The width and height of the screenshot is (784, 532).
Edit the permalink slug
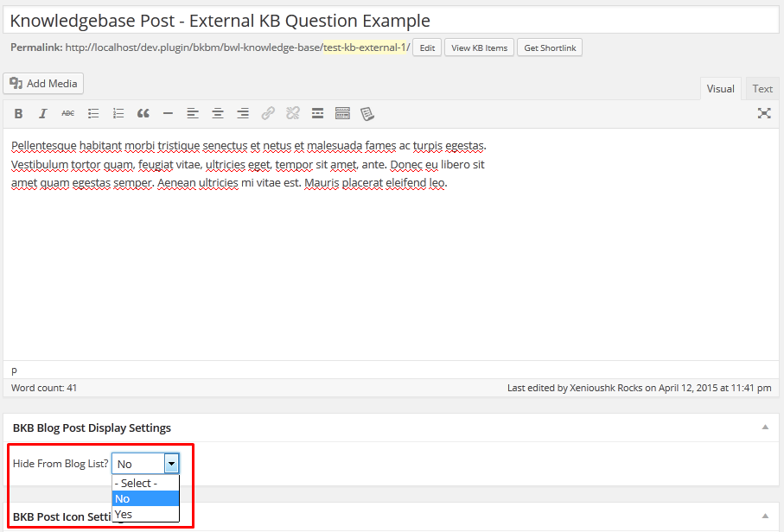point(427,48)
